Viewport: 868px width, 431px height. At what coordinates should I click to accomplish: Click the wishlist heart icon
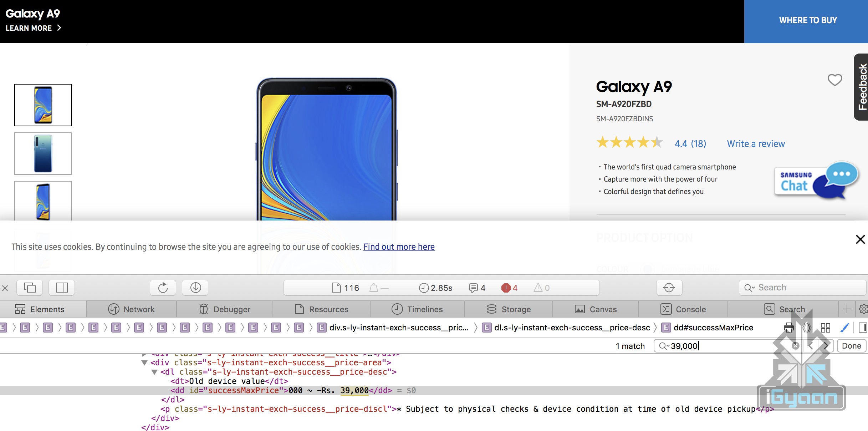tap(834, 80)
